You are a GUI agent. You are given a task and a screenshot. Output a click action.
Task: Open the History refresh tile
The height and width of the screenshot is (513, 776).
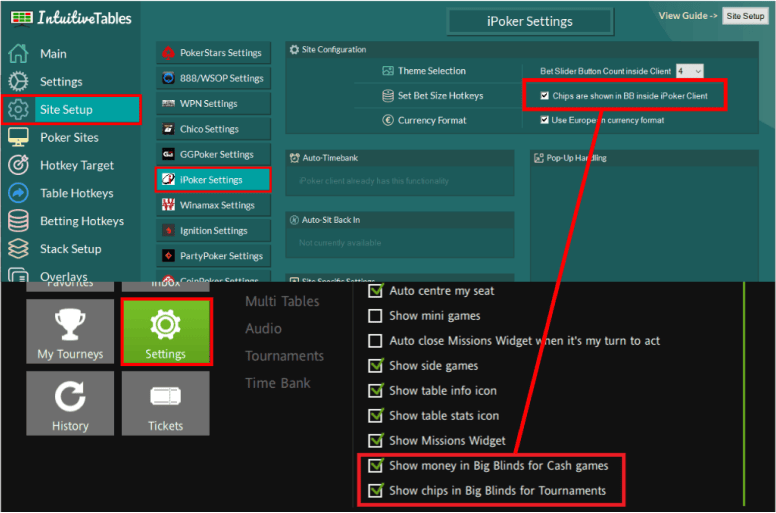tap(70, 403)
